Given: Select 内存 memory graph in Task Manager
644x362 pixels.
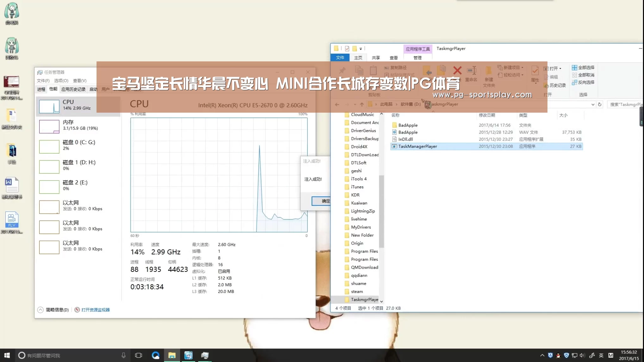Looking at the screenshot, I should coord(49,126).
